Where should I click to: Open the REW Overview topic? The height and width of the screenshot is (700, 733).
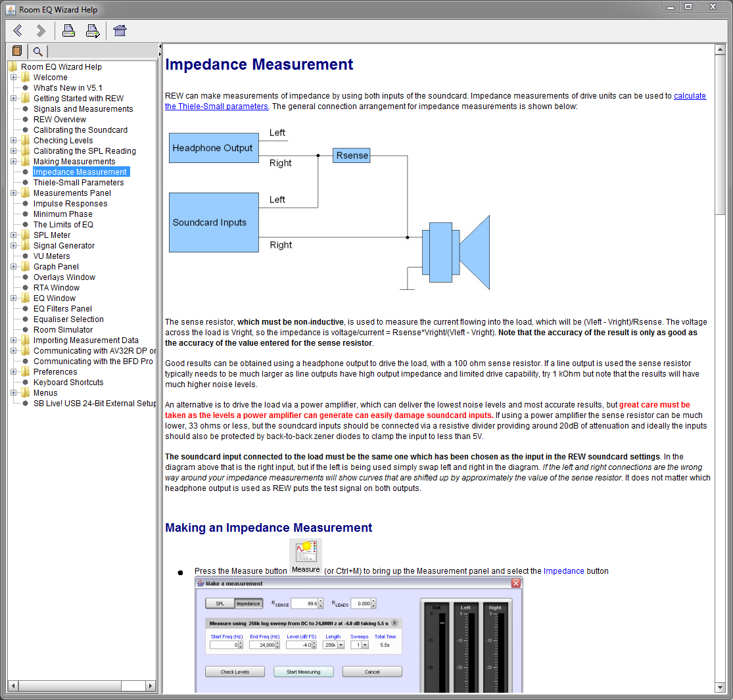60,120
